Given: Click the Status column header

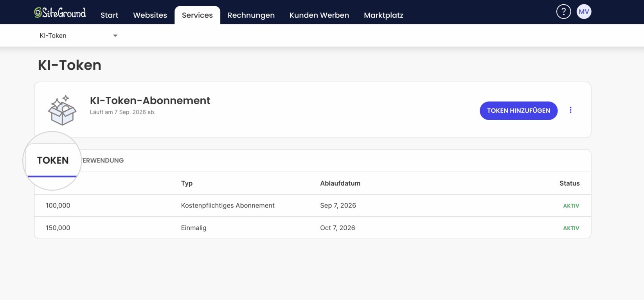Looking at the screenshot, I should [x=569, y=183].
